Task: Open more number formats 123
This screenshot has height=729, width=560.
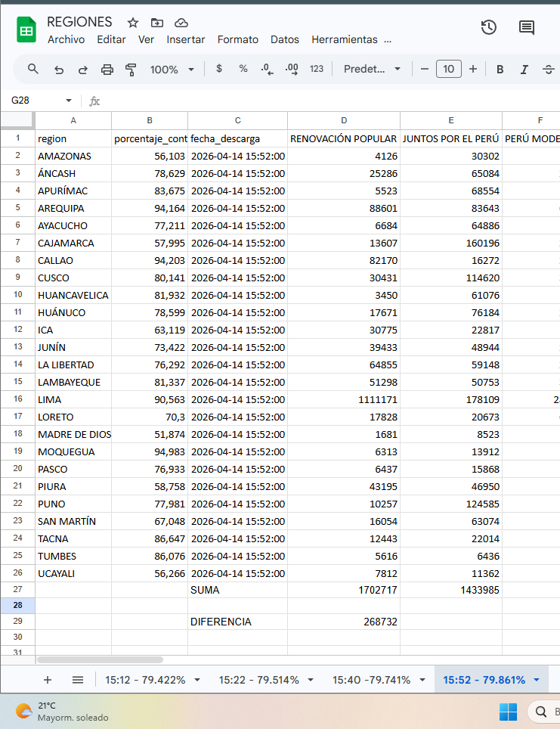Action: [x=317, y=69]
